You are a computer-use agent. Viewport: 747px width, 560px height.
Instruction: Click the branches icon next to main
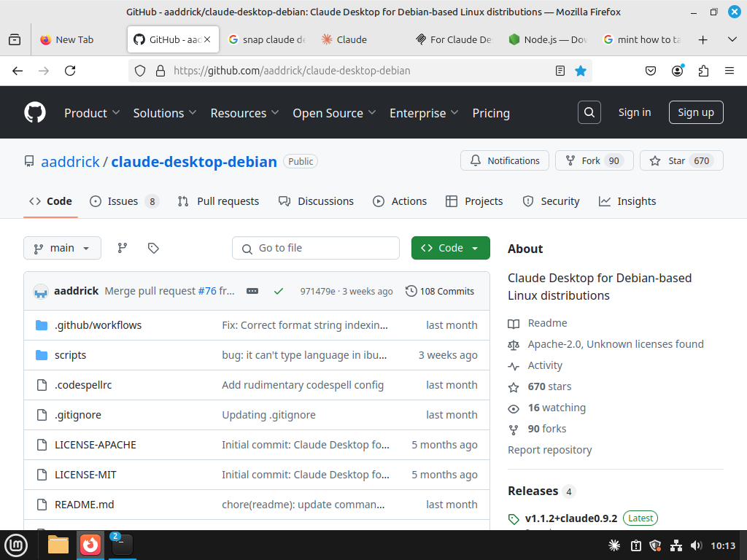[x=123, y=248]
